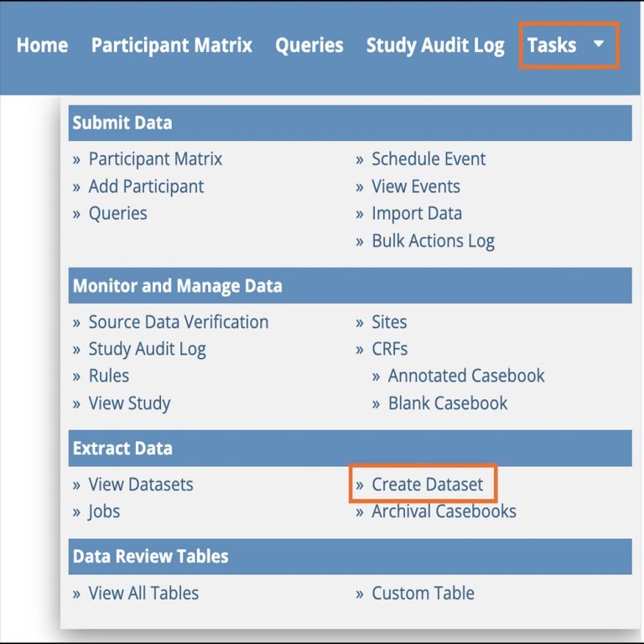Open the Archival Casebooks link
The width and height of the screenshot is (644, 644).
pos(444,512)
